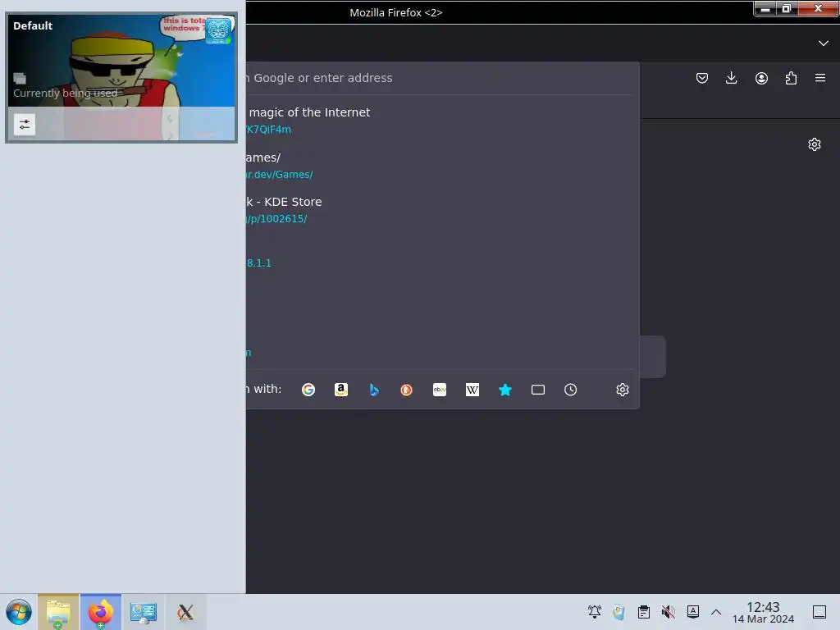Search with eBay engine icon

pos(440,390)
